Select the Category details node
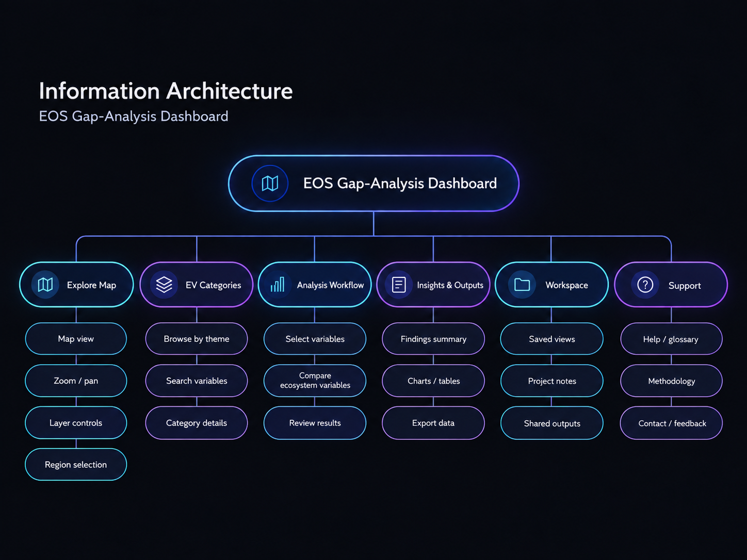 point(197,423)
